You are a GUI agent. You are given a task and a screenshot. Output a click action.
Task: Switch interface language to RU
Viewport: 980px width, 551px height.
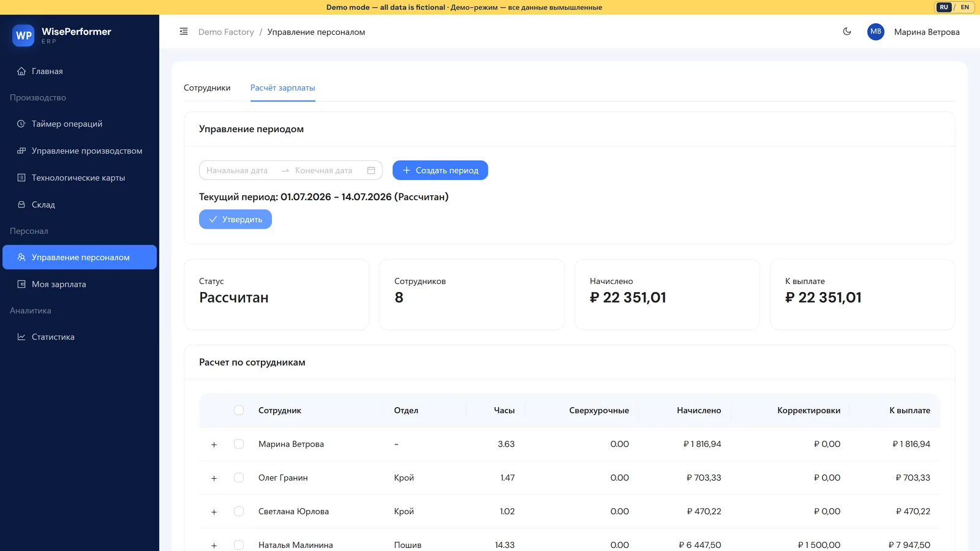[944, 7]
